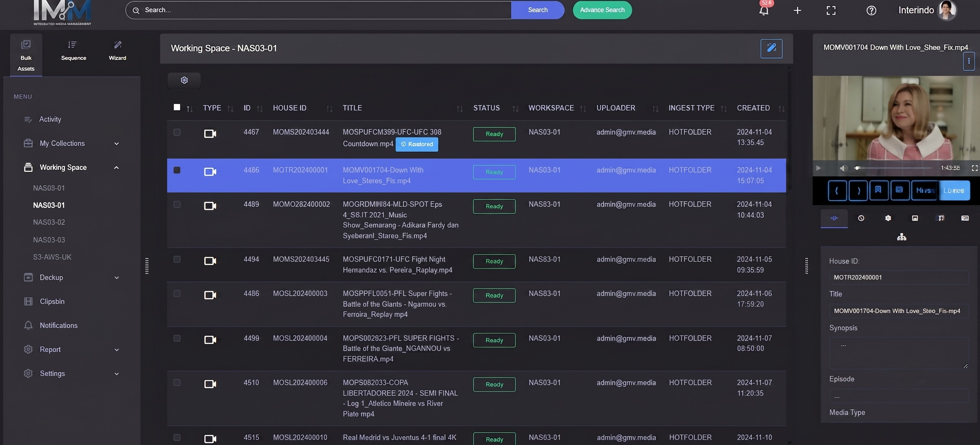Screen dimensions: 980x445
Task: Open the help question mark icon
Action: coord(871,10)
